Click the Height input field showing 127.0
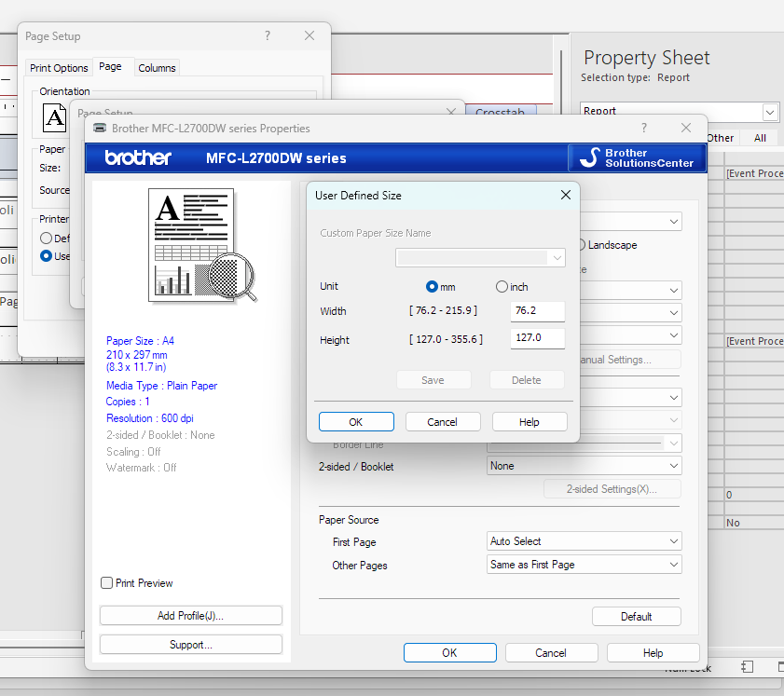 [x=538, y=338]
